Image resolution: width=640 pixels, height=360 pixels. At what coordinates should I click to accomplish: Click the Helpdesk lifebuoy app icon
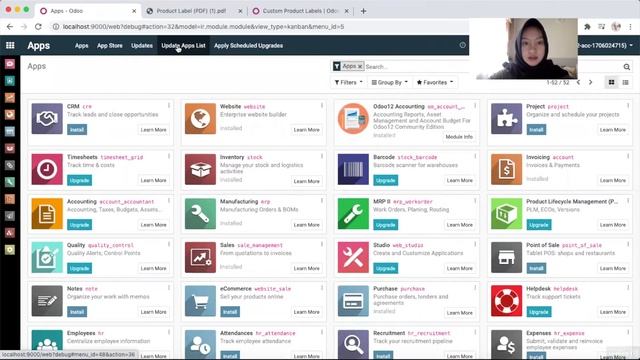[506, 301]
